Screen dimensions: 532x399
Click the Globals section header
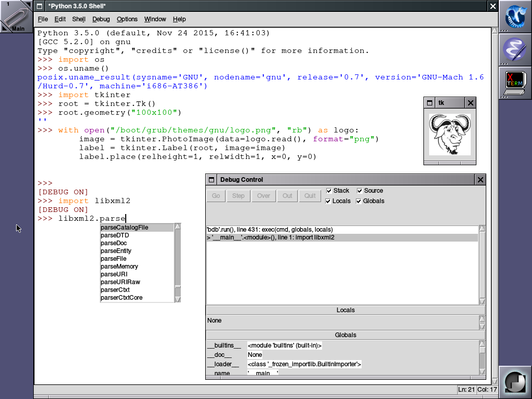coord(345,335)
